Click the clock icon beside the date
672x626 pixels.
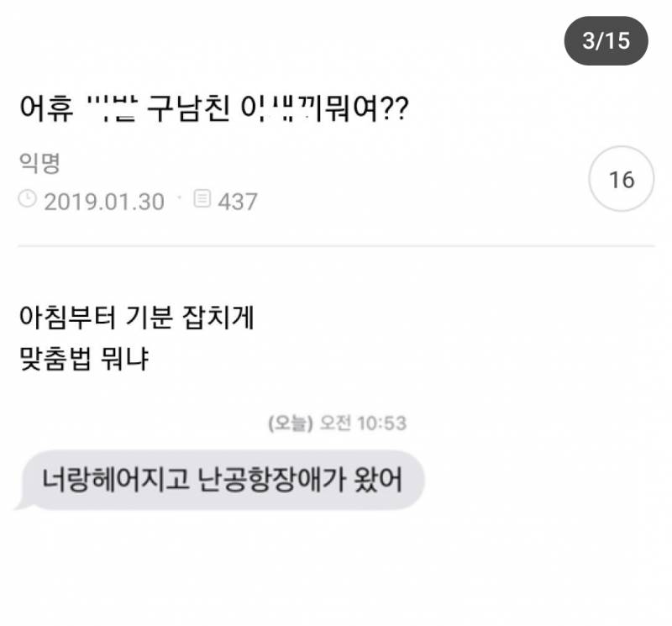click(28, 199)
